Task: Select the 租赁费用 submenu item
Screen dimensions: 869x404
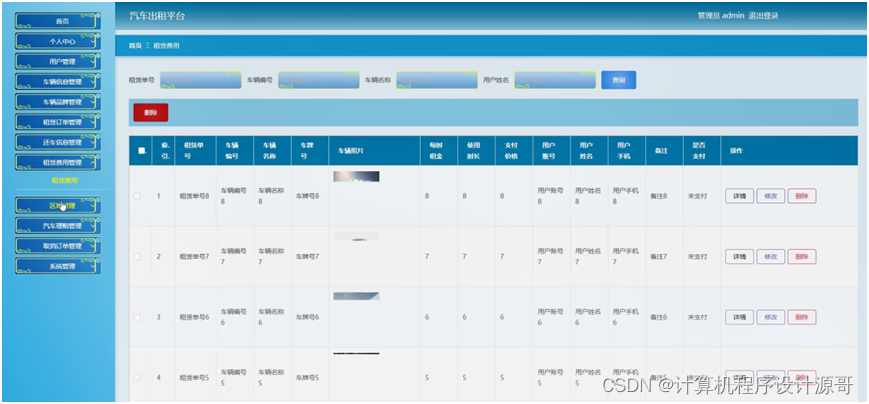Action: (64, 181)
